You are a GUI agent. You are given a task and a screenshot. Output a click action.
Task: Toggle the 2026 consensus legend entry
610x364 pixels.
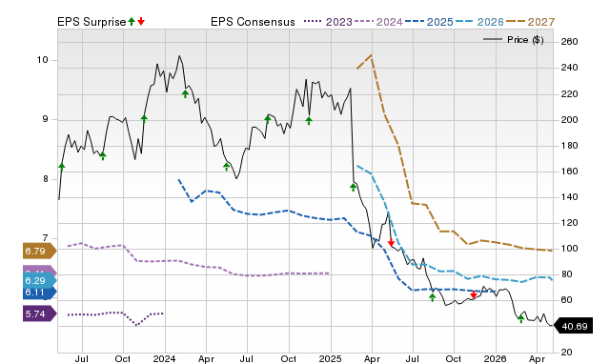point(479,22)
